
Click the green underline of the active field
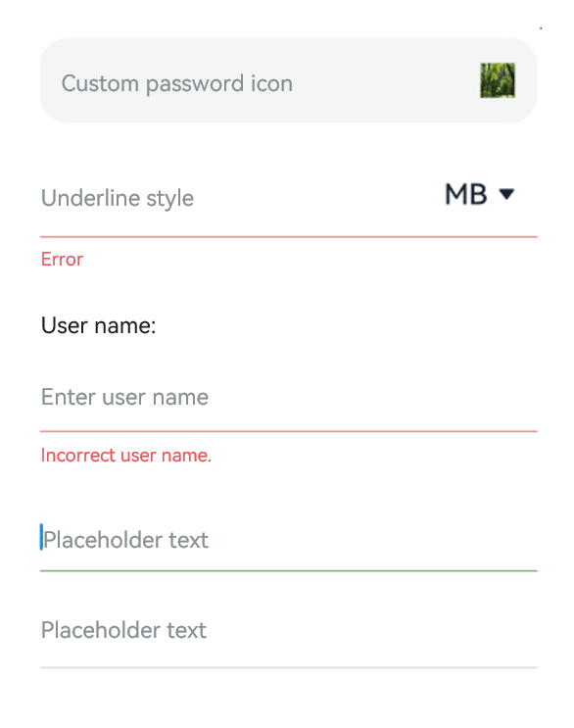[x=289, y=570]
